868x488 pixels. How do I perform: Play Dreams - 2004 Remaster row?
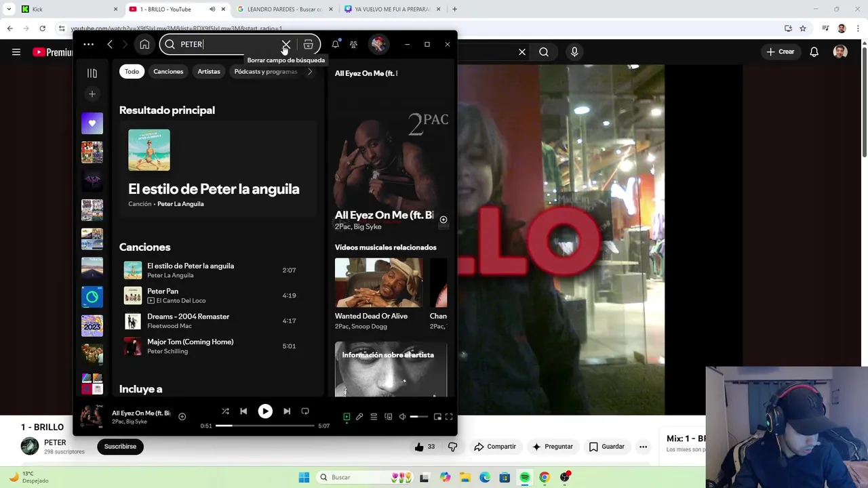[218, 321]
